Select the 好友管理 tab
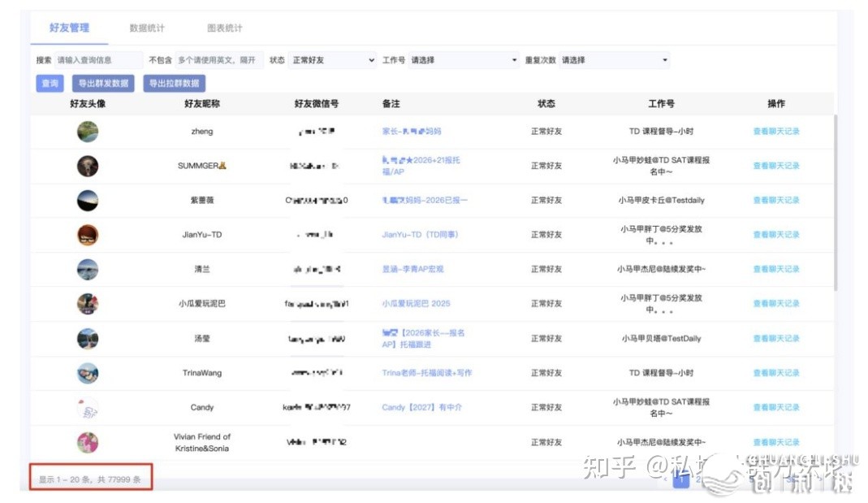This screenshot has height=503, width=868. (x=69, y=28)
